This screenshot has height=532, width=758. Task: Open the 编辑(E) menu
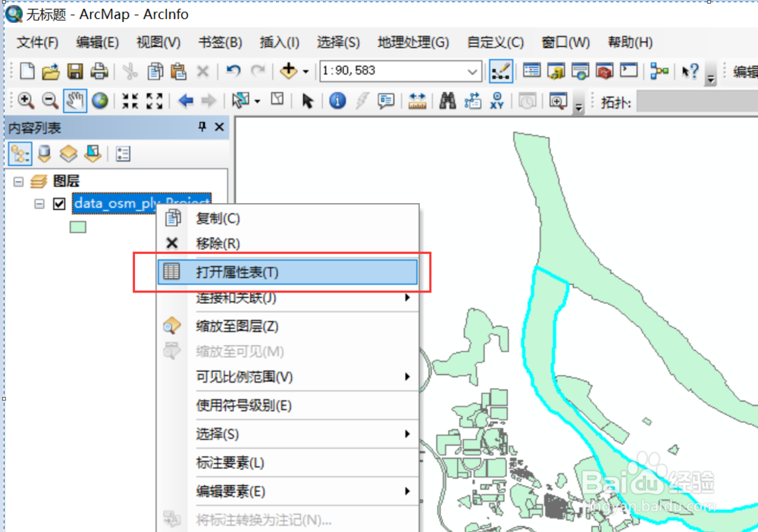97,42
